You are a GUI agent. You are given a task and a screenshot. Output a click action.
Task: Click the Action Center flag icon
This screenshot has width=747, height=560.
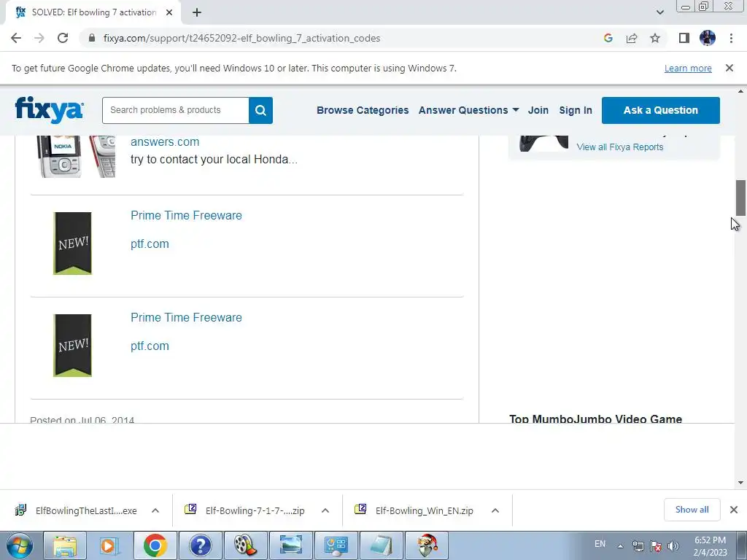point(656,545)
